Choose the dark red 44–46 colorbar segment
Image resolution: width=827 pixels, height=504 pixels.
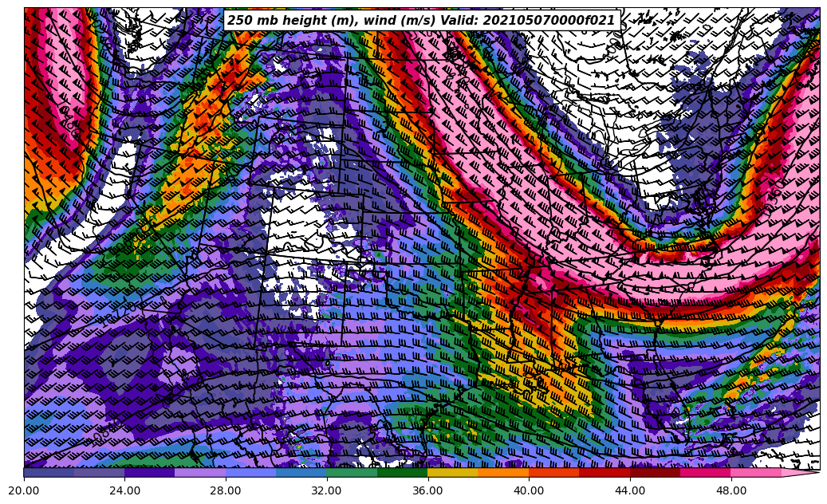[x=655, y=472]
